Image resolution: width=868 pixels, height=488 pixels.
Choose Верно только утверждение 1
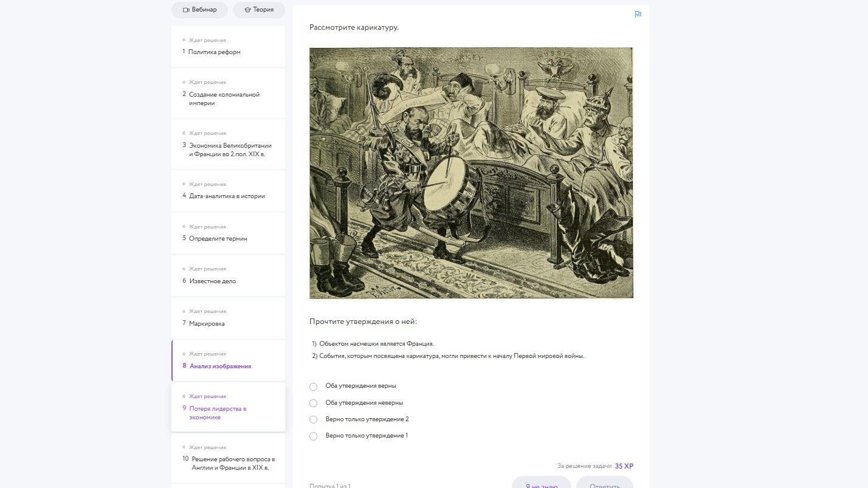[313, 436]
